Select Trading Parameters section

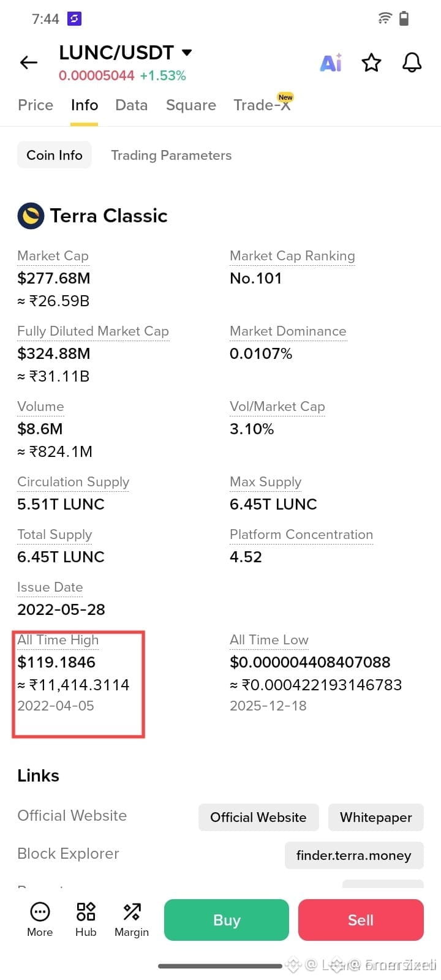click(x=171, y=156)
